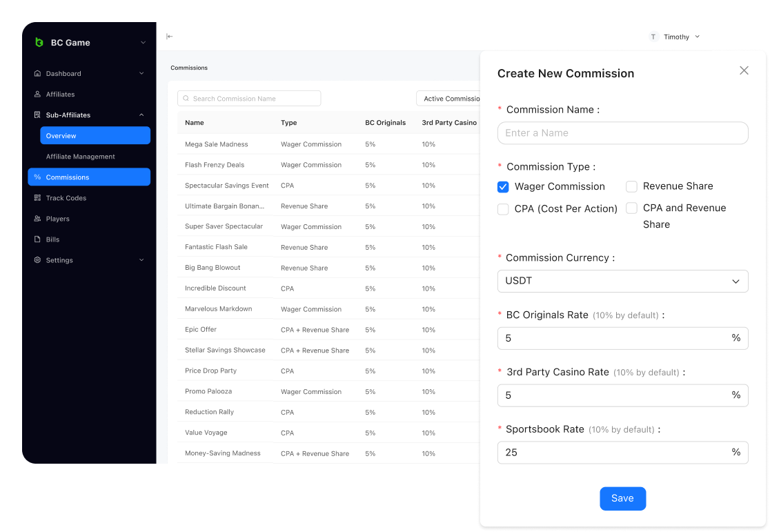Viewport: 770px width, 532px height.
Task: Collapse the sidebar using the top-left toggle icon
Action: (169, 37)
